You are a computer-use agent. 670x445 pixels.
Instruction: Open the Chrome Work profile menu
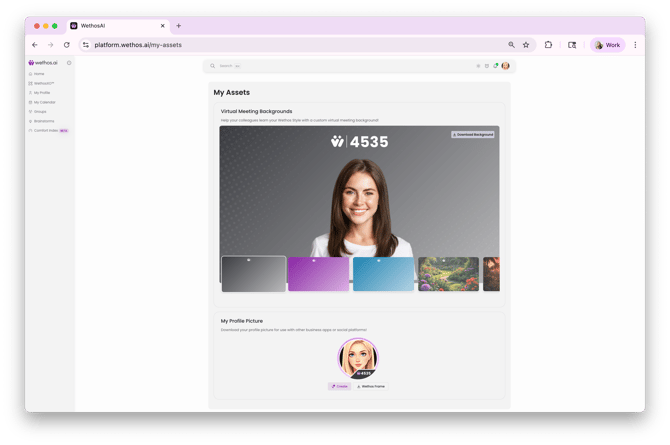608,45
